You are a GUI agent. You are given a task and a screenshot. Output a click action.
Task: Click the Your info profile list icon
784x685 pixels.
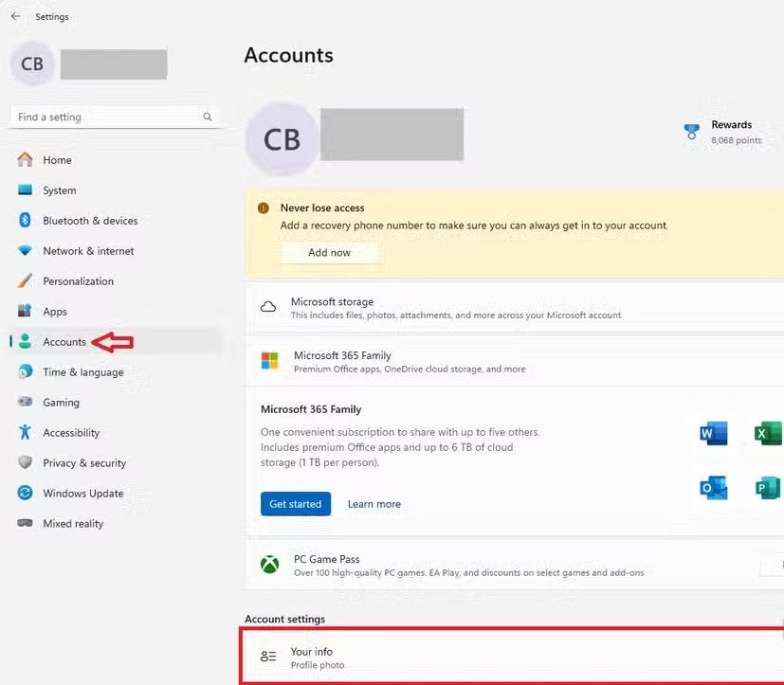click(x=268, y=656)
